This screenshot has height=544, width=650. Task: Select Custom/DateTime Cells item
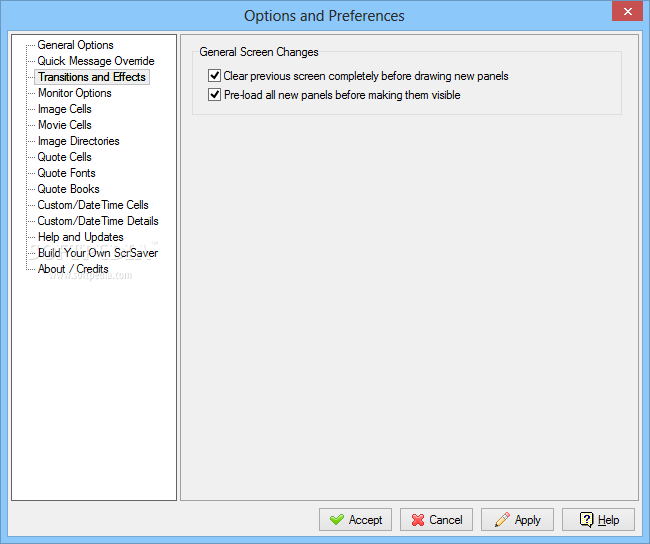(93, 205)
